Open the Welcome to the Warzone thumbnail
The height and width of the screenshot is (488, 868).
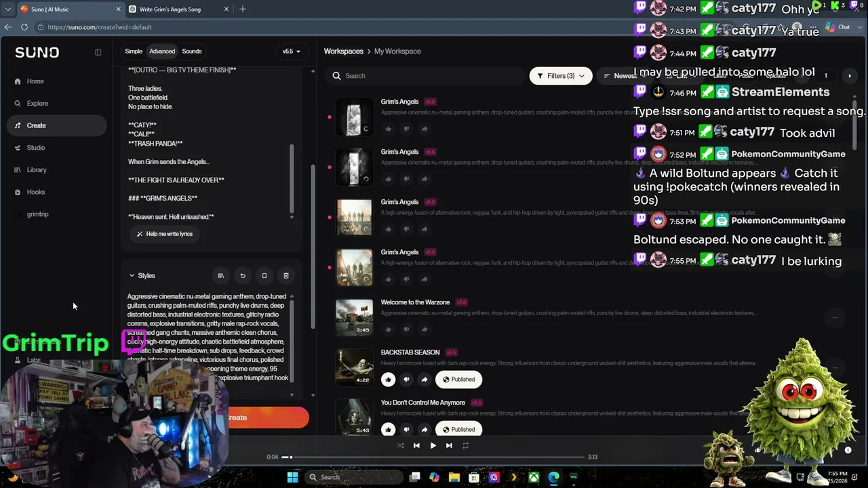point(354,317)
